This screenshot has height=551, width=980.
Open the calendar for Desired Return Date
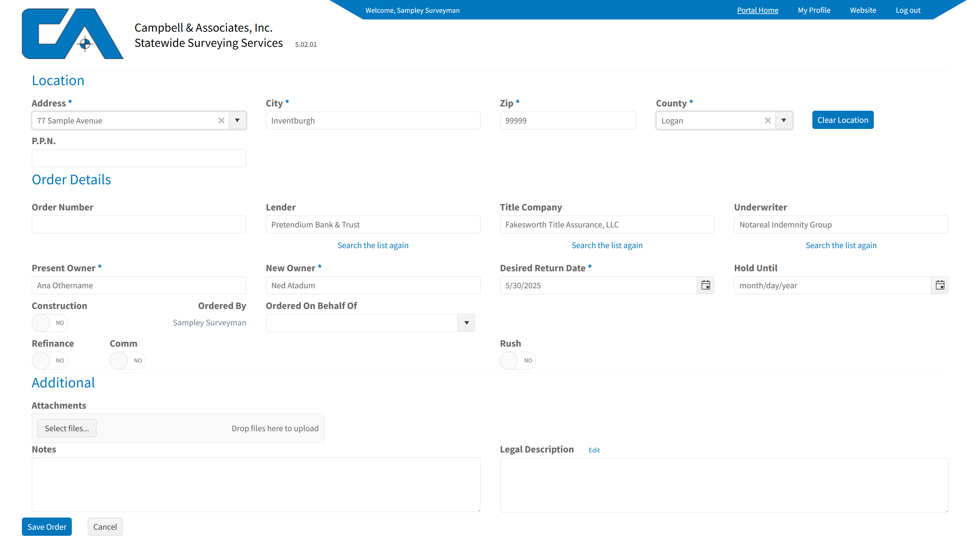[706, 285]
